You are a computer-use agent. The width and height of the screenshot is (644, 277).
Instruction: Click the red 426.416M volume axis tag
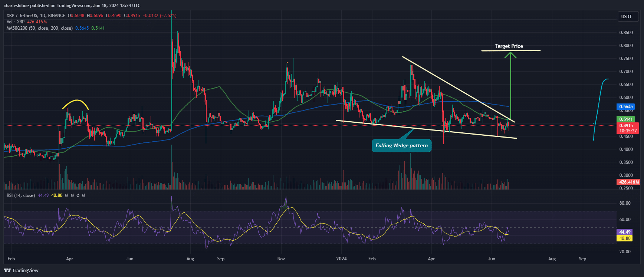click(x=629, y=182)
